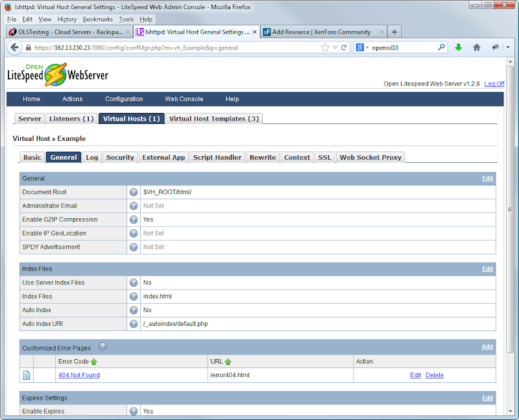
Task: Click help icon for Administrator Email
Action: click(134, 206)
